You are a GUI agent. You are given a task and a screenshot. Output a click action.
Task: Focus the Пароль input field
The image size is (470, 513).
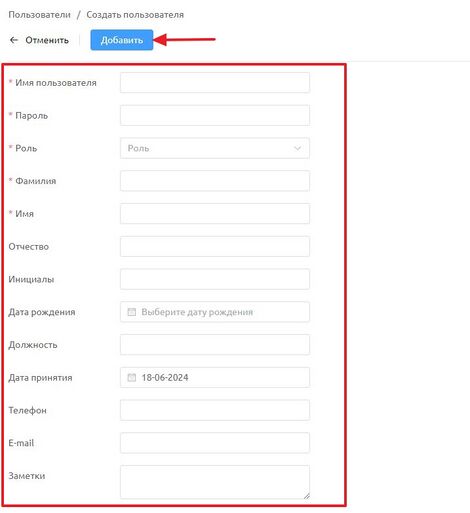tap(215, 115)
